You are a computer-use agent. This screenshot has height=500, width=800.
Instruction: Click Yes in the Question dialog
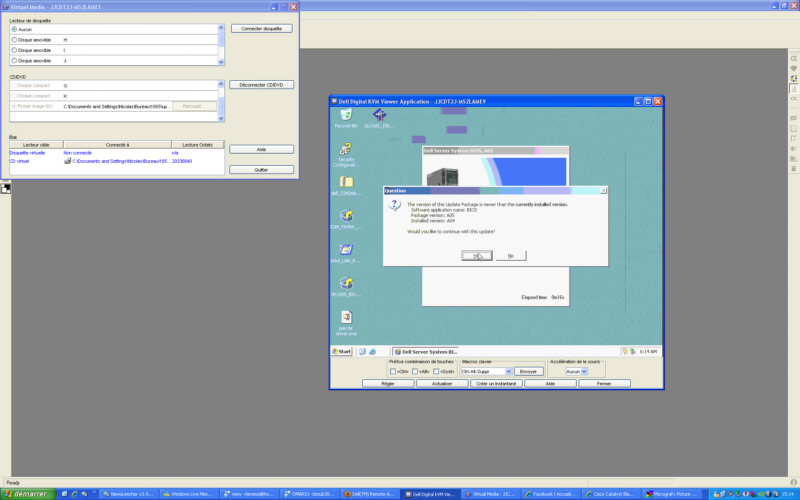477,256
